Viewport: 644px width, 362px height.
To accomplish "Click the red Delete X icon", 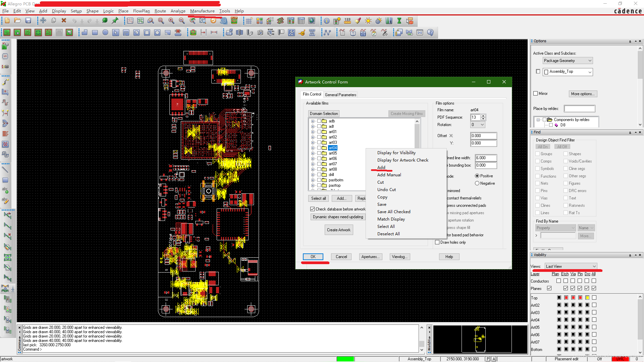I will pyautogui.click(x=64, y=21).
